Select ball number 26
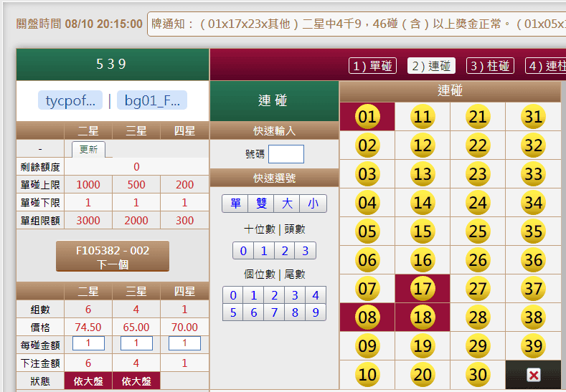Image resolution: width=566 pixels, height=392 pixels. tap(478, 260)
